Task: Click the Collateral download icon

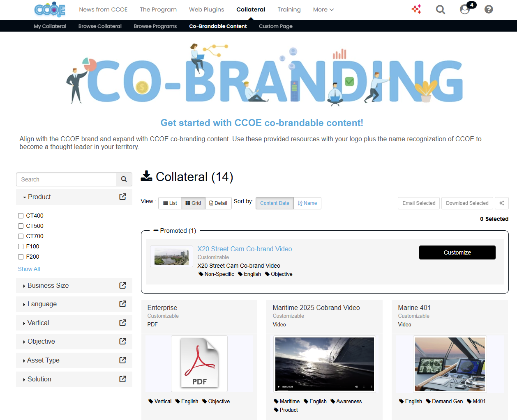Action: 146,176
